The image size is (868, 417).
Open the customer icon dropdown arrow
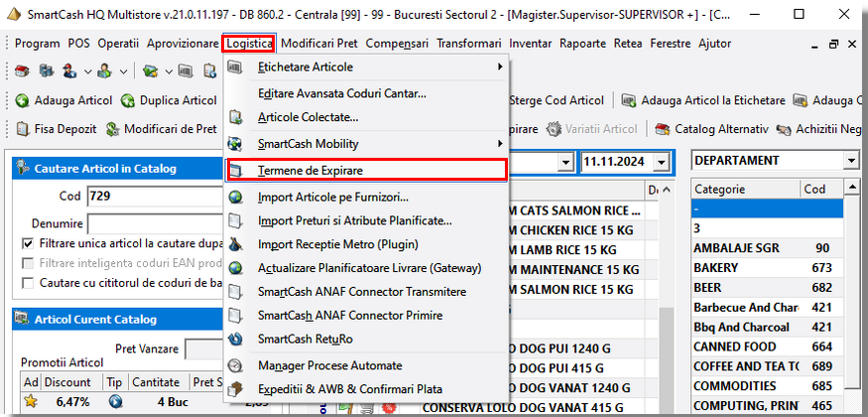(123, 71)
